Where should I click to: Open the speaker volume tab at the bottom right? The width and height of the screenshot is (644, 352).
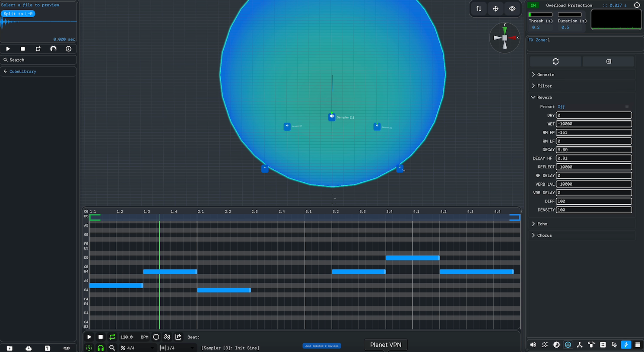(x=533, y=345)
